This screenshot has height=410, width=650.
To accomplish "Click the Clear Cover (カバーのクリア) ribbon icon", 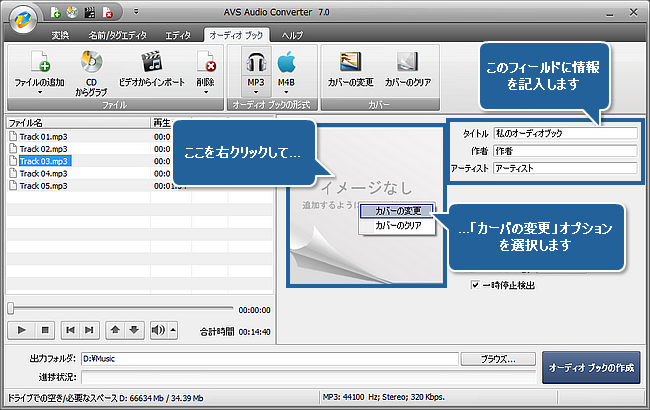I will pyautogui.click(x=406, y=65).
